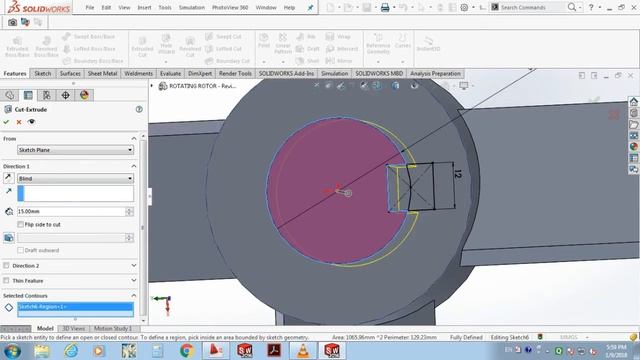Click the 15.00mm depth field
This screenshot has width=640, height=360.
pos(71,211)
